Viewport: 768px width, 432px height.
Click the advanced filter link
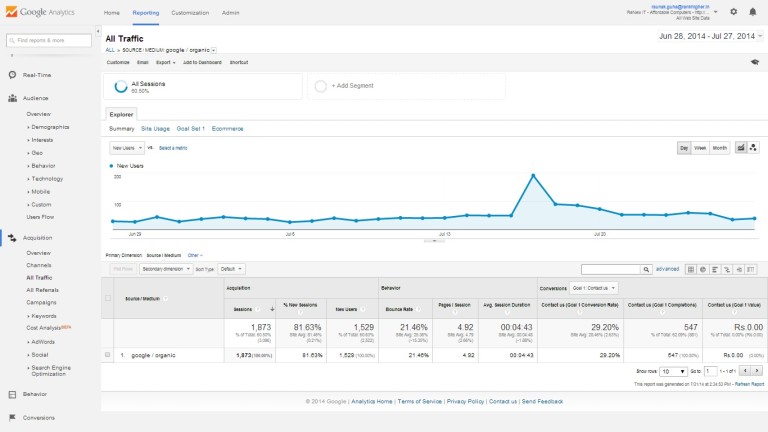[667, 269]
